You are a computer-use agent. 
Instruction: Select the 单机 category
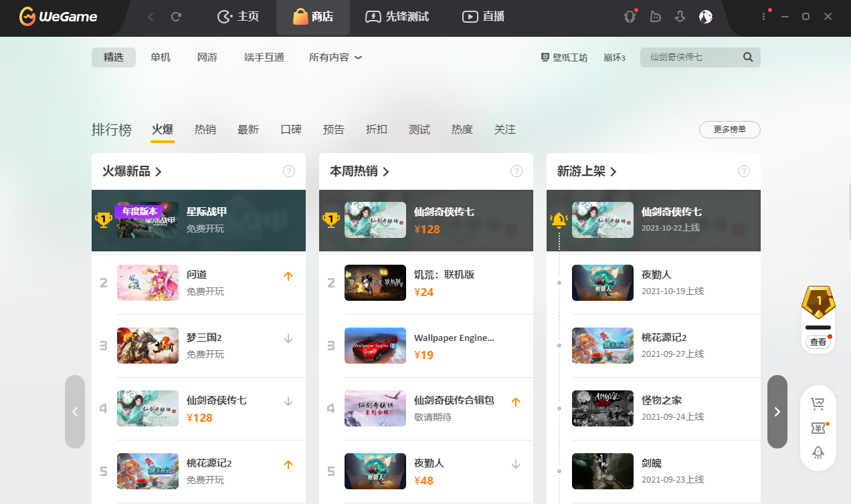click(x=161, y=57)
